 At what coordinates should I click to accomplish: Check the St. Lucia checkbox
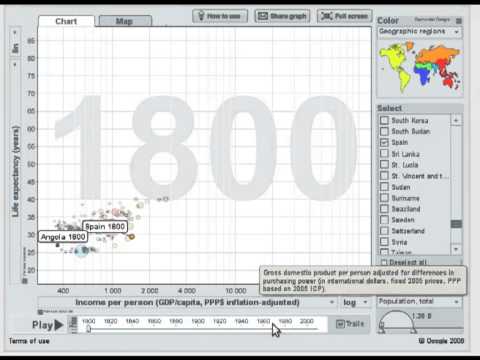pos(384,164)
